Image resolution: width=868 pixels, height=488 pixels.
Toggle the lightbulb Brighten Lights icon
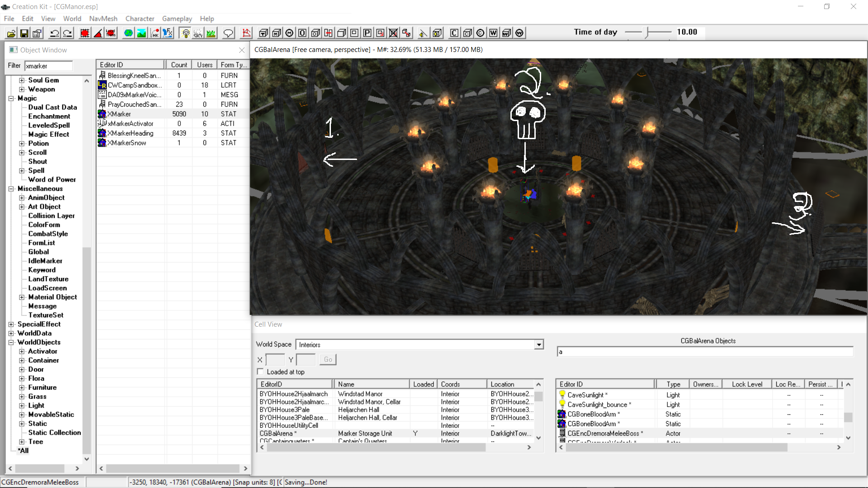(185, 33)
